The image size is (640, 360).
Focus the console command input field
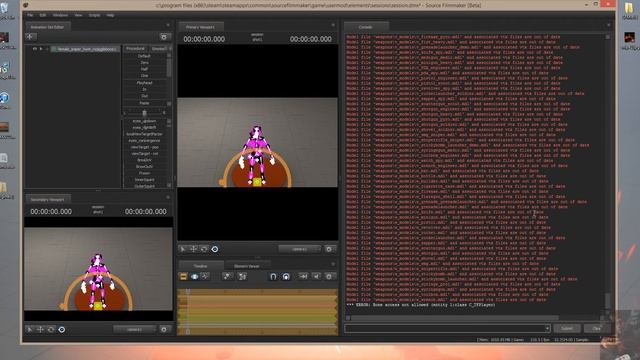444,328
